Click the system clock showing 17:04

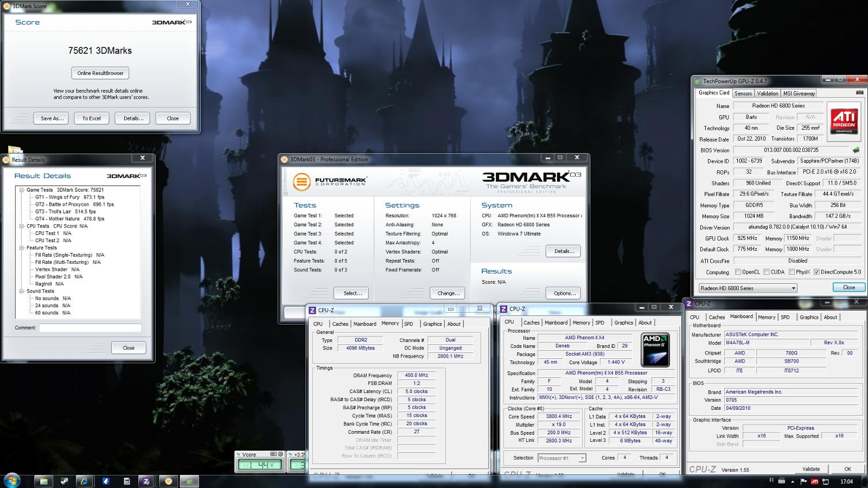846,481
